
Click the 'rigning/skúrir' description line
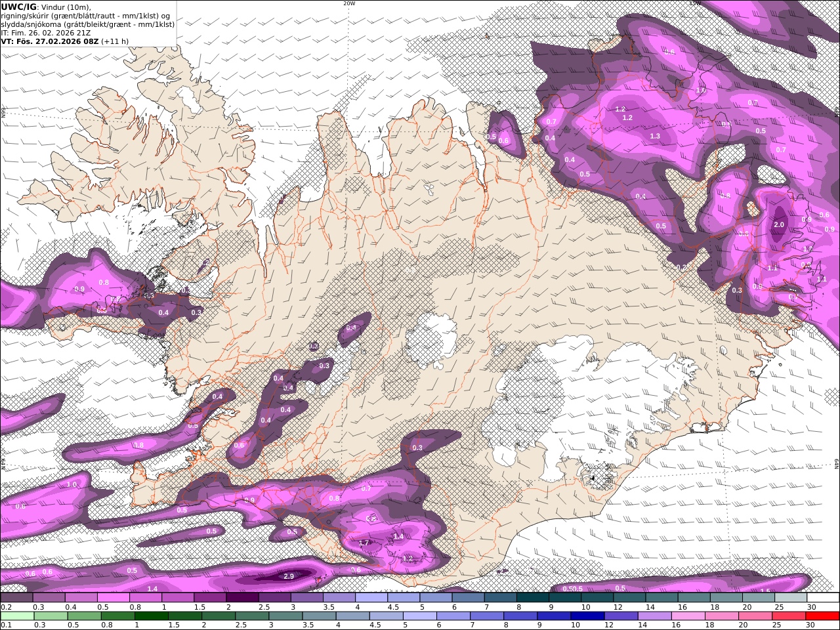click(x=87, y=16)
